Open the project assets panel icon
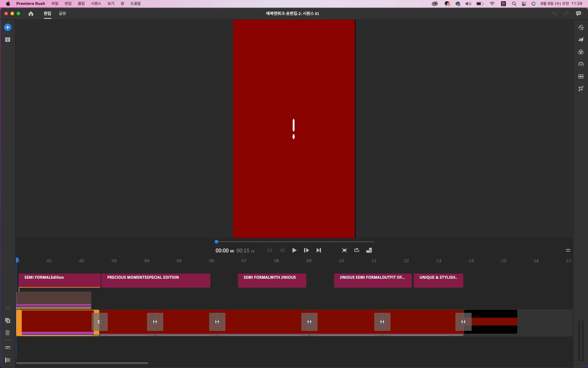The height and width of the screenshot is (368, 588). (8, 40)
